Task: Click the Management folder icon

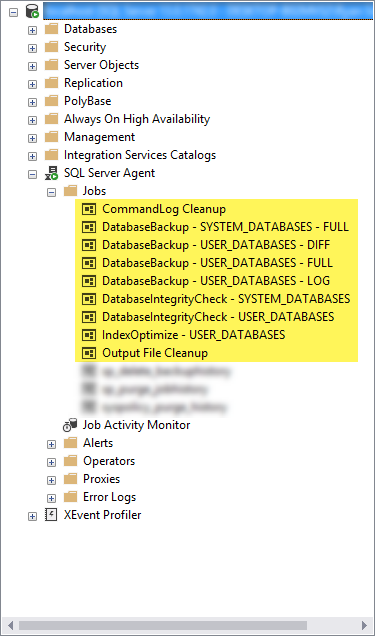Action: pyautogui.click(x=51, y=137)
